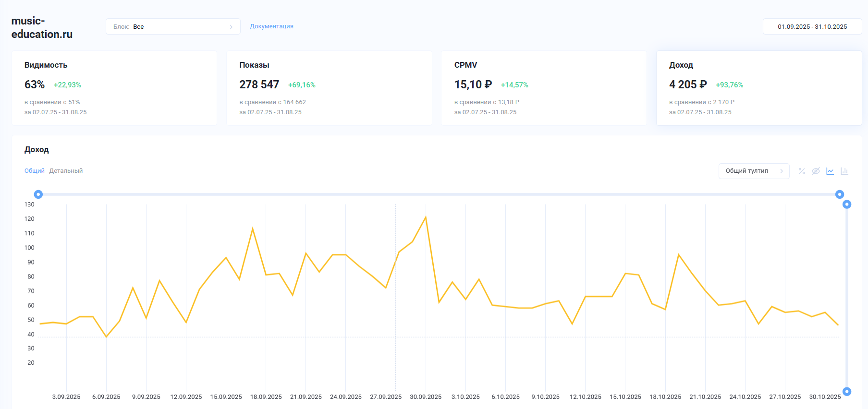Screen dimensions: 868x409
Task: Open the Блок: Все dropdown
Action: (173, 26)
